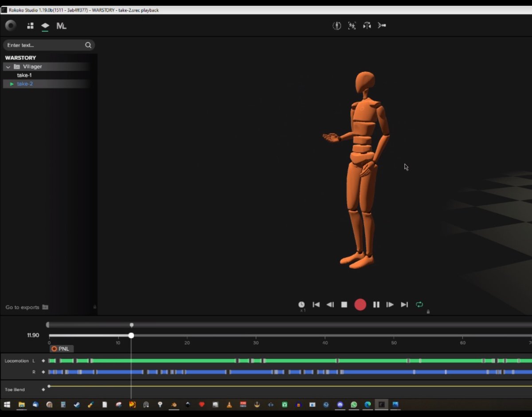Open the playback speed clock icon
The width and height of the screenshot is (532, 417).
coord(301,305)
